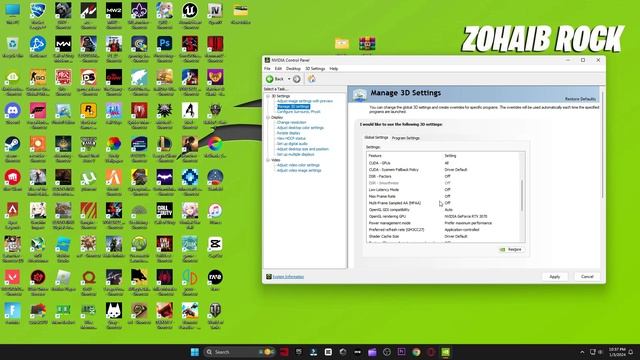Click the Forward arrow toolbar button
Viewport: 640px width, 360px height.
coord(297,79)
